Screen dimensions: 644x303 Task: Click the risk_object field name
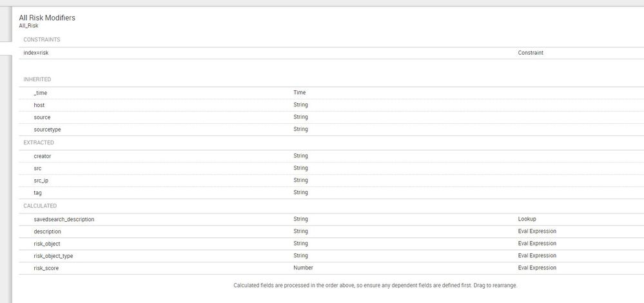47,244
